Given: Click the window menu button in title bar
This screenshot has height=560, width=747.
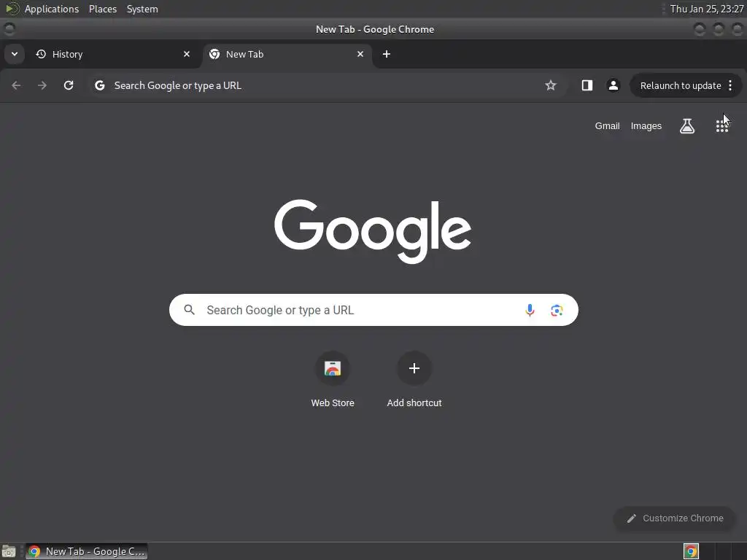Looking at the screenshot, I should (9, 29).
